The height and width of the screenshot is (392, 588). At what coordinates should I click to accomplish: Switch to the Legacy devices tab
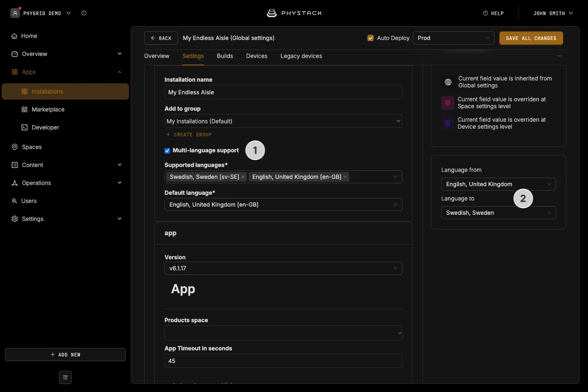(301, 56)
